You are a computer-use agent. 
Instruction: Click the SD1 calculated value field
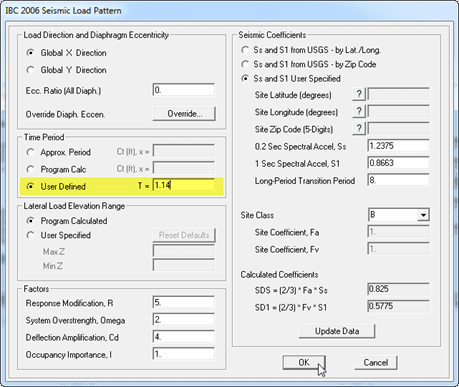coord(398,306)
